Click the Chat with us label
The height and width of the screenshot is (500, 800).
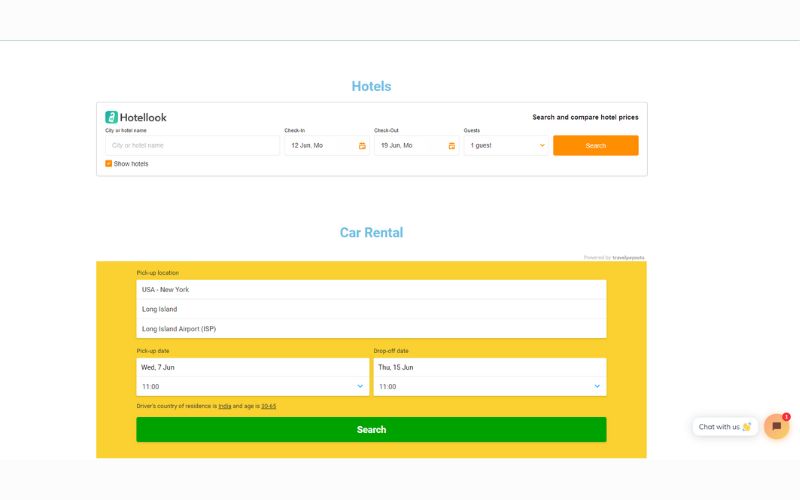724,427
